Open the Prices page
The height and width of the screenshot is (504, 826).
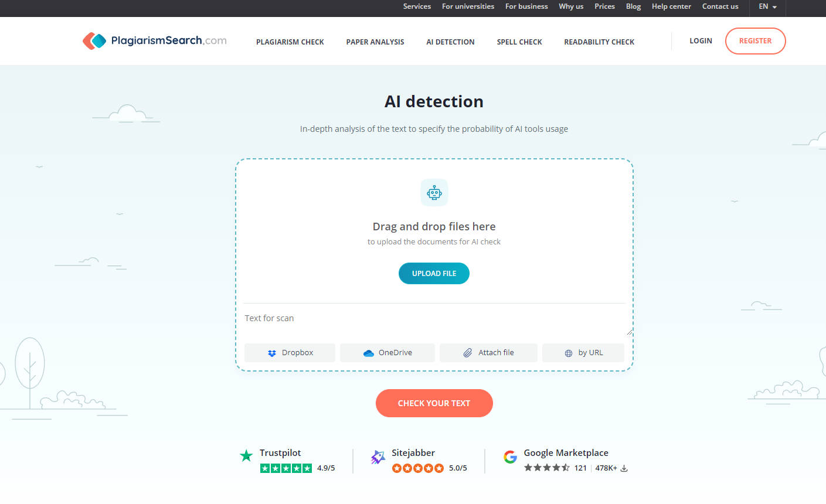(604, 6)
